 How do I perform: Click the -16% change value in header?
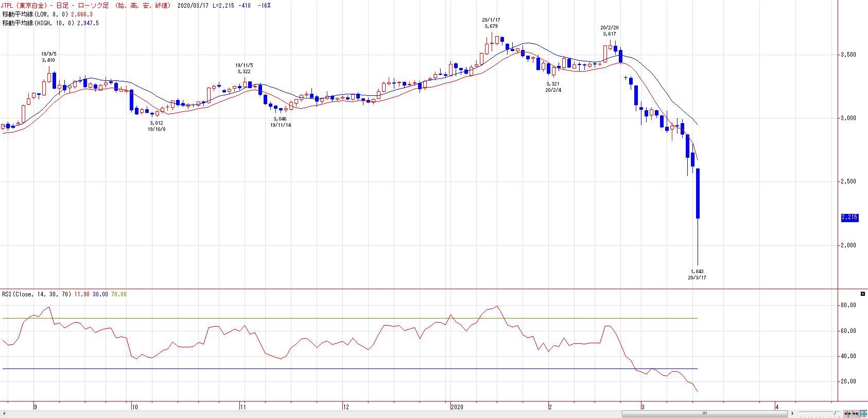[264, 5]
